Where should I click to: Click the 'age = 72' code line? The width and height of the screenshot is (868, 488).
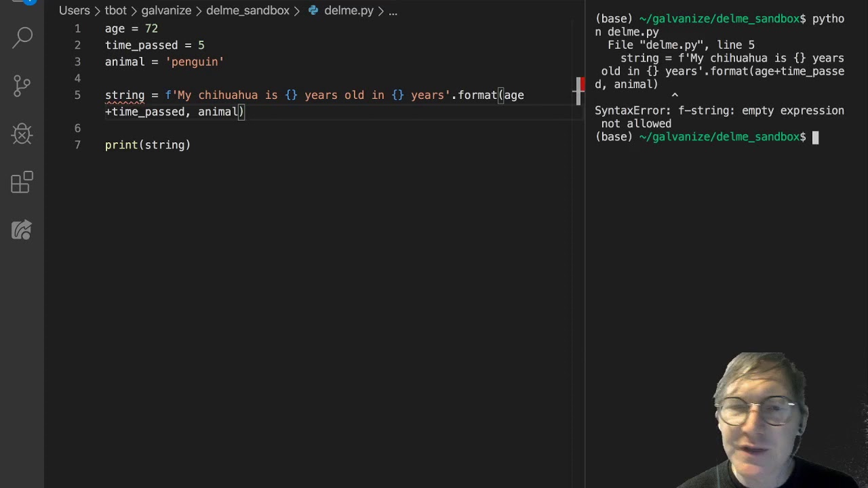click(x=132, y=28)
